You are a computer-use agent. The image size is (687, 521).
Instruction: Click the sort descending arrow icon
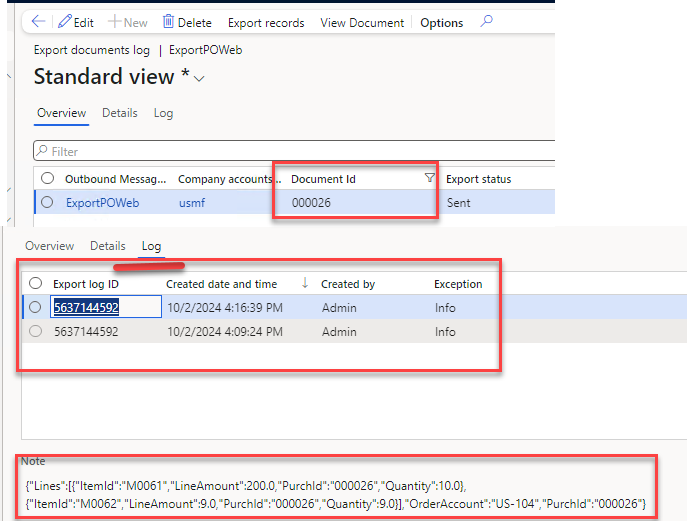pos(305,283)
